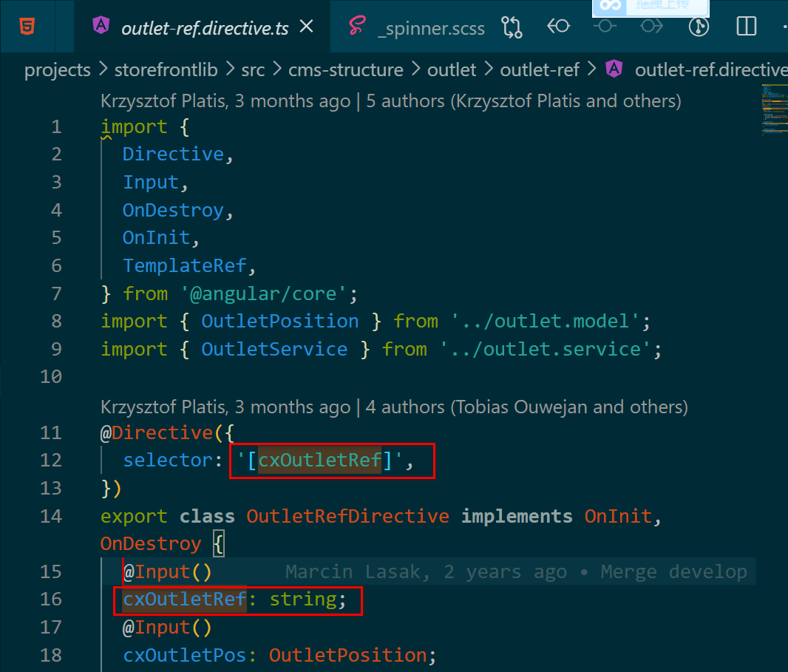
Task: Click the disabled commit-back toolbar icon
Action: 605,26
